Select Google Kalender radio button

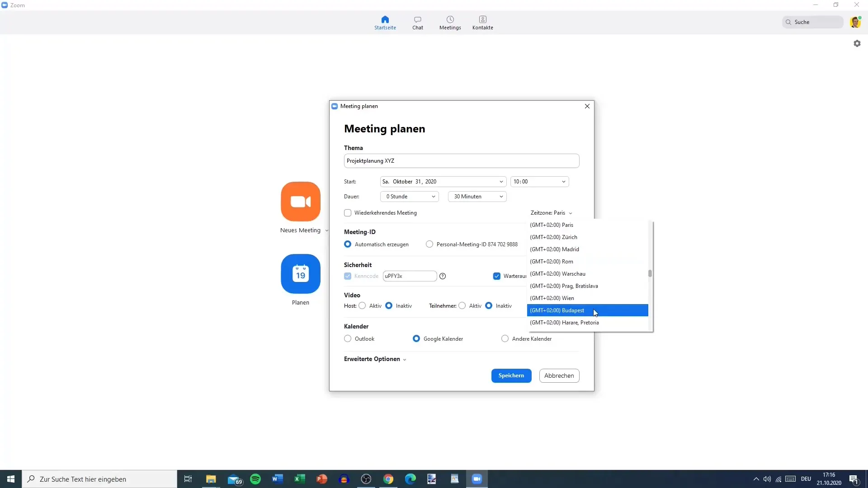(x=416, y=338)
